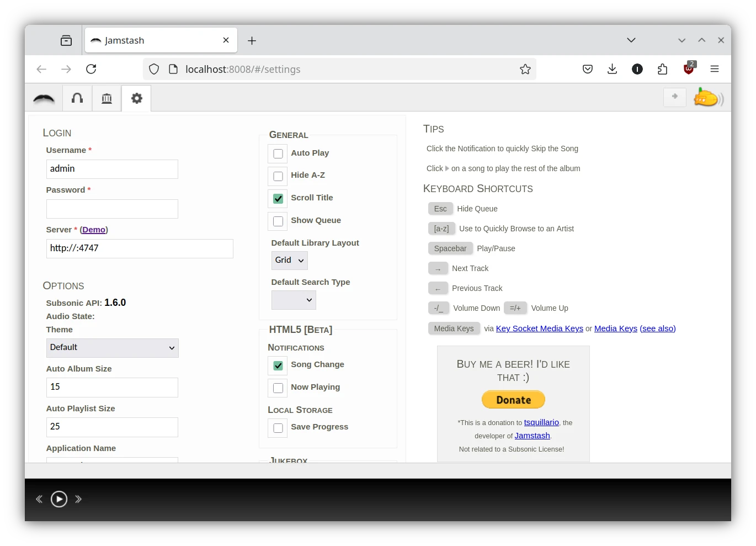Click the Donate button
This screenshot has width=756, height=546.
[x=513, y=400]
